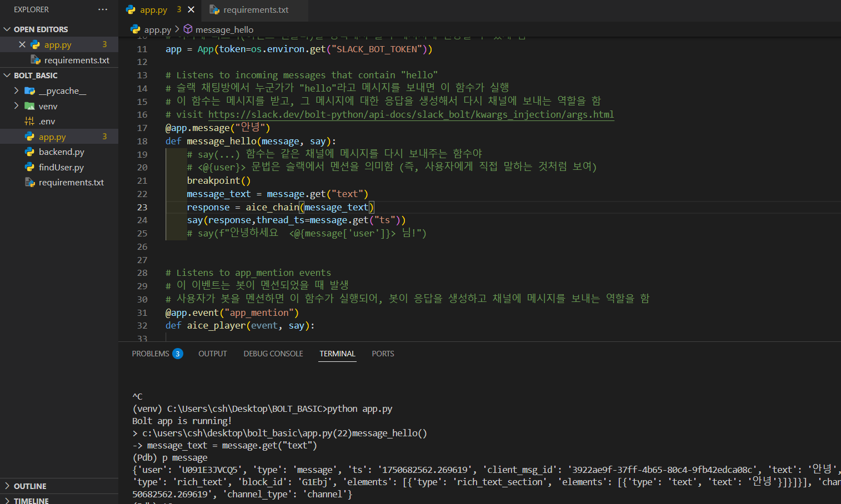This screenshot has height=504, width=841.
Task: Switch to the requirements.txt editor tab
Action: click(x=255, y=9)
